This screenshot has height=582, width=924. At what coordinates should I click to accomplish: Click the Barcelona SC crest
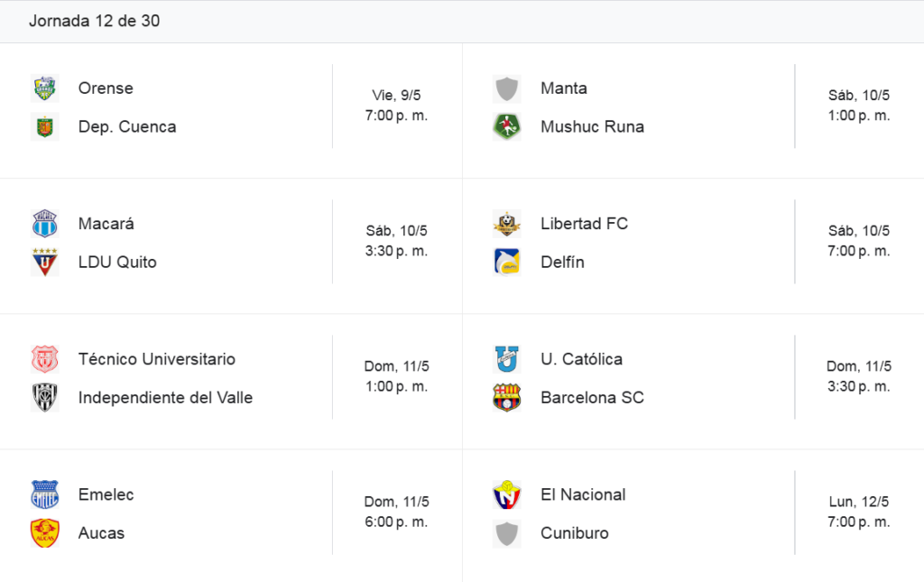click(507, 398)
